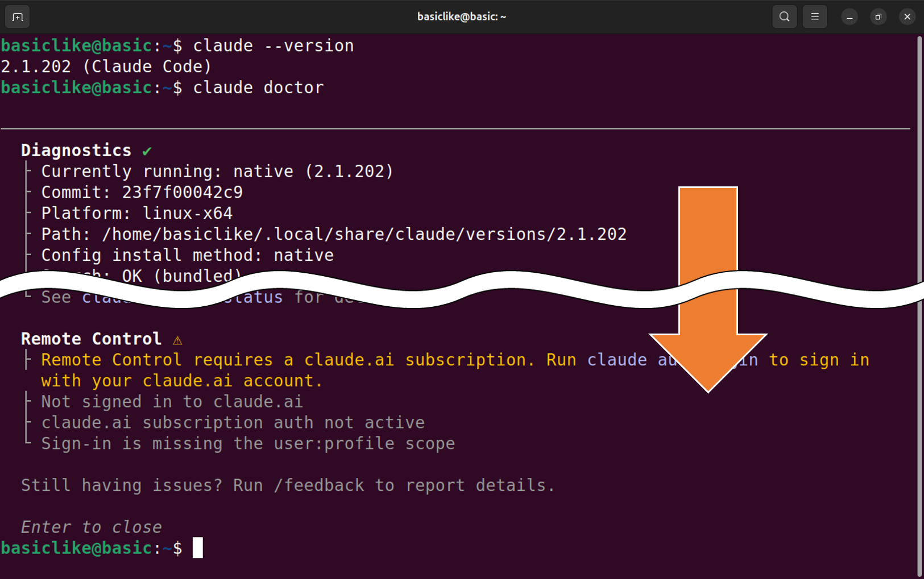
Task: Click the 'Platform: linux-x64' line
Action: click(x=137, y=214)
